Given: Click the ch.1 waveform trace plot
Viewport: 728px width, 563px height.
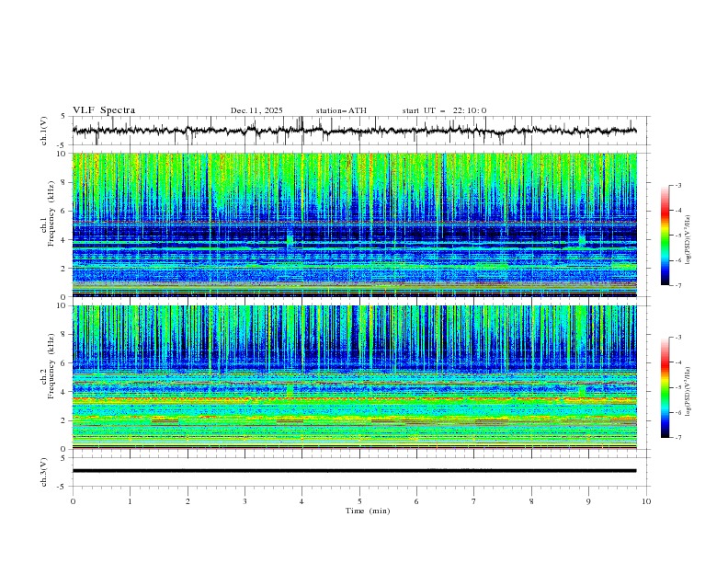Looking at the screenshot, I should (x=355, y=131).
